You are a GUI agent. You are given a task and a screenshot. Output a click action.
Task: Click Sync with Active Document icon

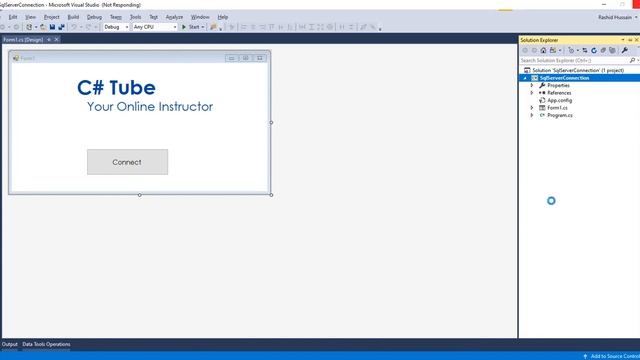point(584,50)
